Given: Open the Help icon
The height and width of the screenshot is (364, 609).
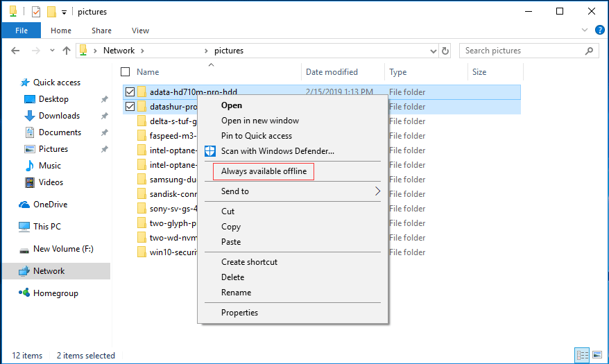Looking at the screenshot, I should tap(600, 30).
